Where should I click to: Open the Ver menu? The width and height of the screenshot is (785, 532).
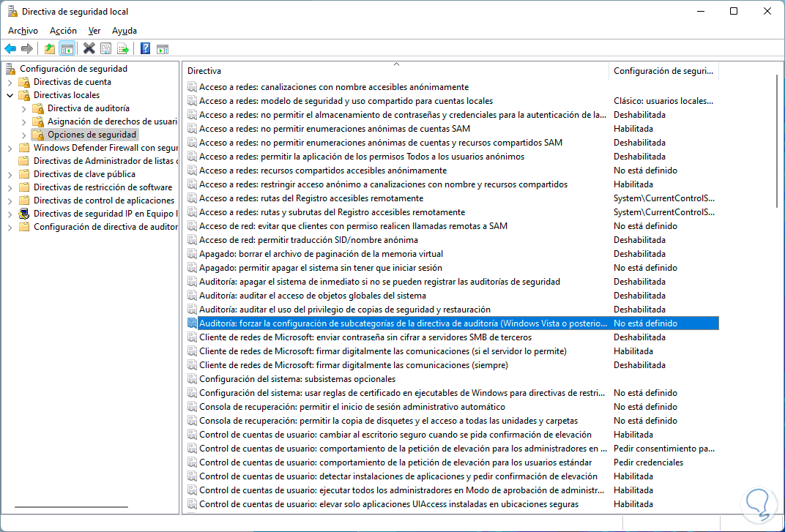[94, 31]
